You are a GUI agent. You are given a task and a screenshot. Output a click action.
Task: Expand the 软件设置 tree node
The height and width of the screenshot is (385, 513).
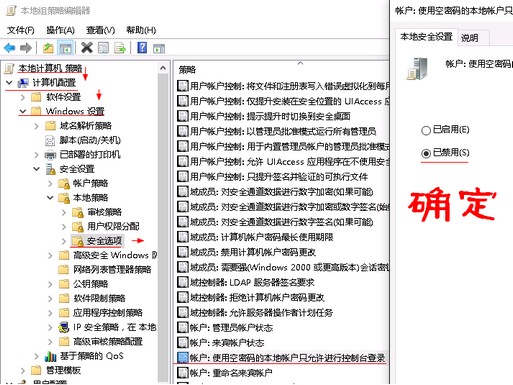[x=23, y=97]
